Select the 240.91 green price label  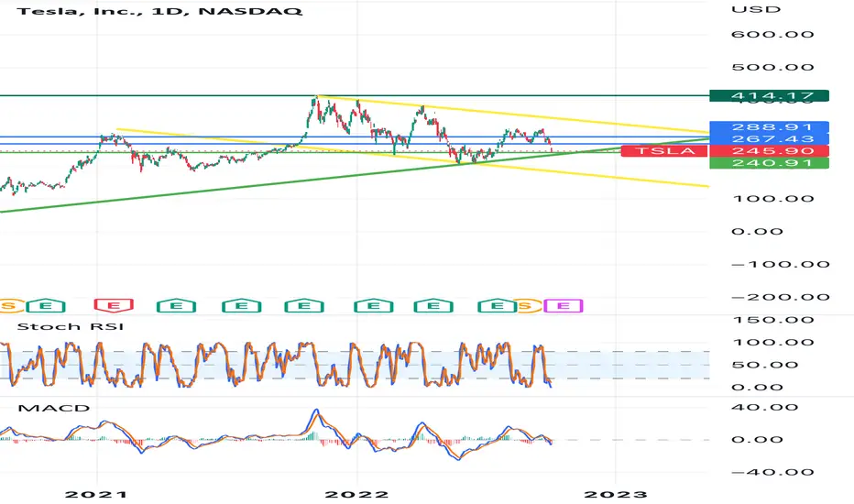[769, 163]
